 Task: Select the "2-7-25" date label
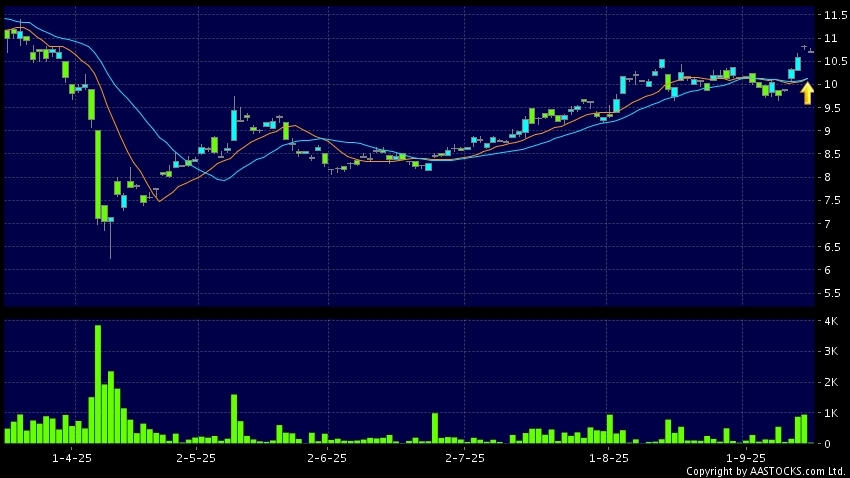(x=465, y=458)
